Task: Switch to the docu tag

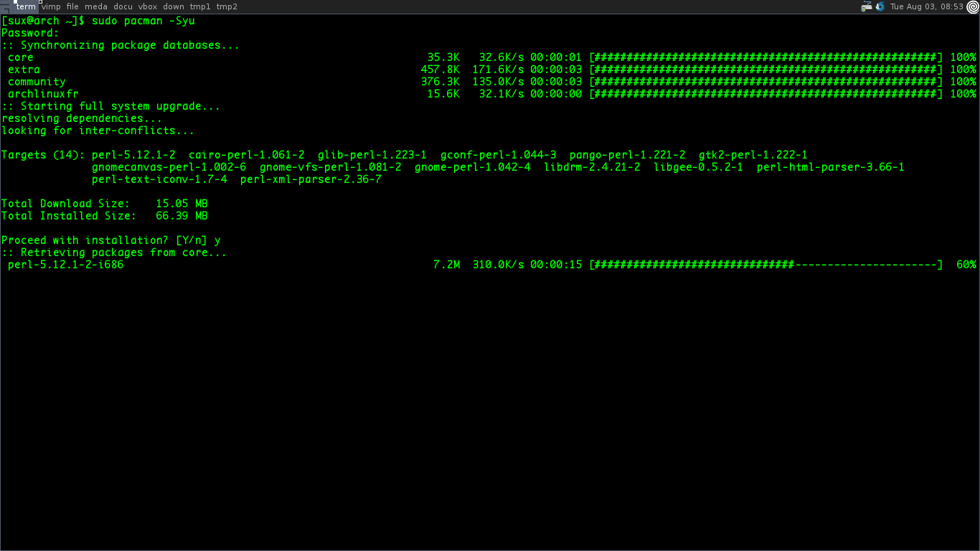Action: pyautogui.click(x=123, y=6)
